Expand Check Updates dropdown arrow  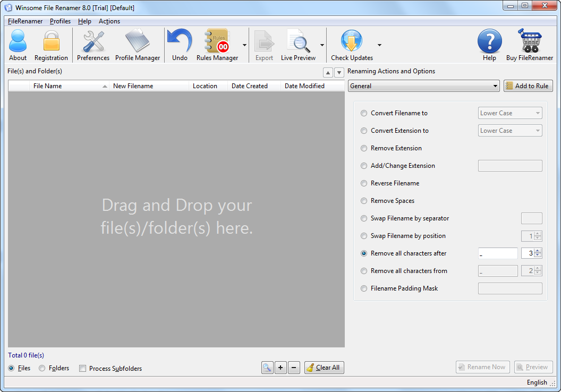pyautogui.click(x=379, y=45)
